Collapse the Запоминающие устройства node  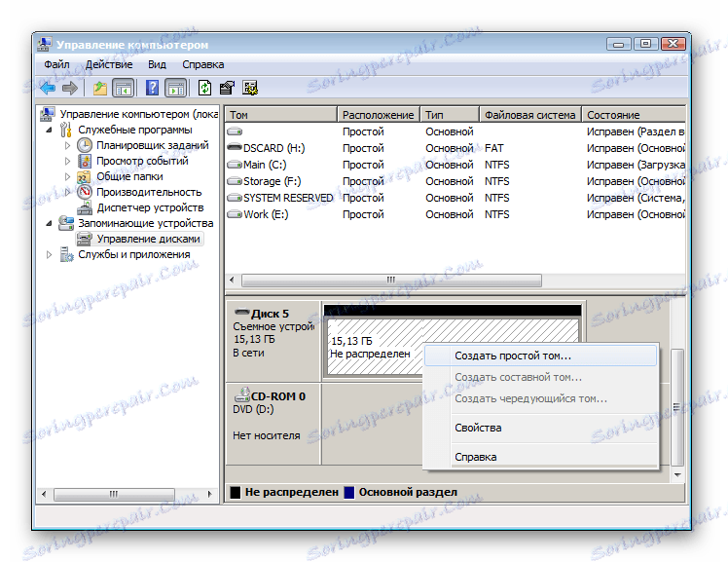pyautogui.click(x=50, y=224)
